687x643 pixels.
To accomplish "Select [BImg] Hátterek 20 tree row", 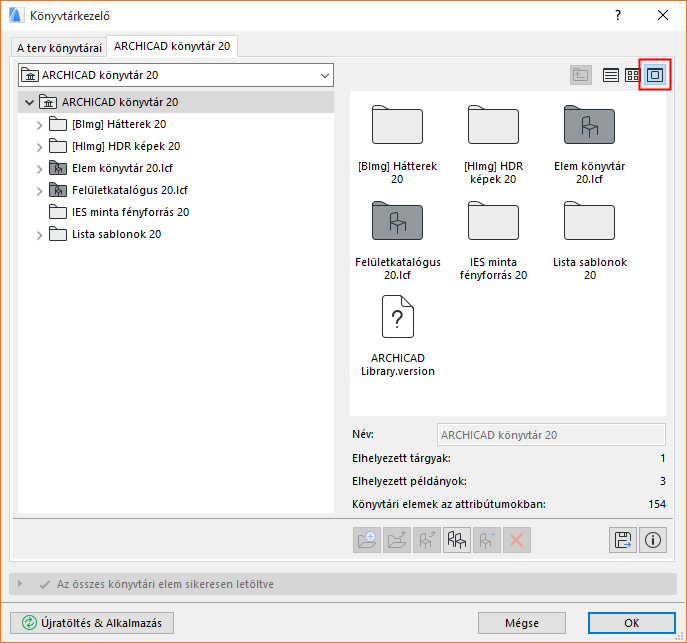I will 176,124.
